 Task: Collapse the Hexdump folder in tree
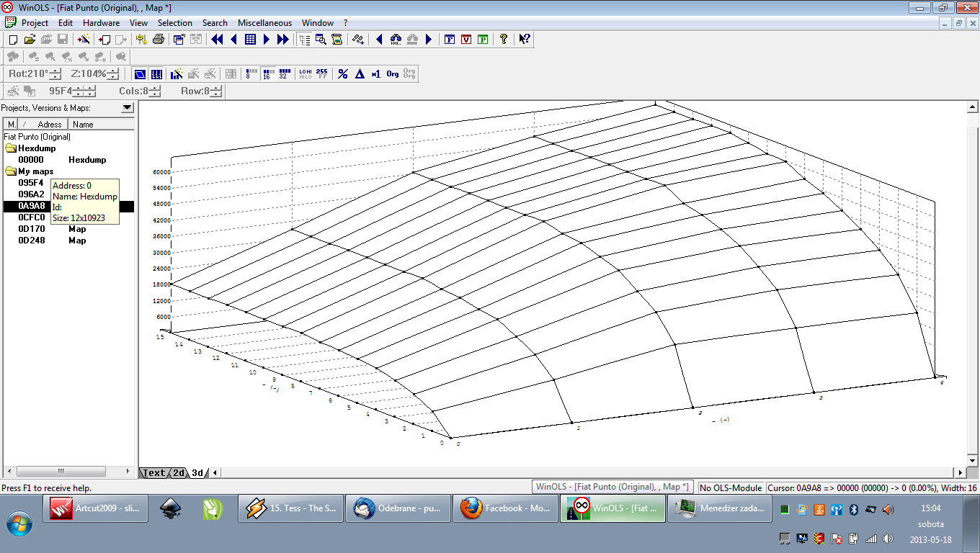pos(11,148)
